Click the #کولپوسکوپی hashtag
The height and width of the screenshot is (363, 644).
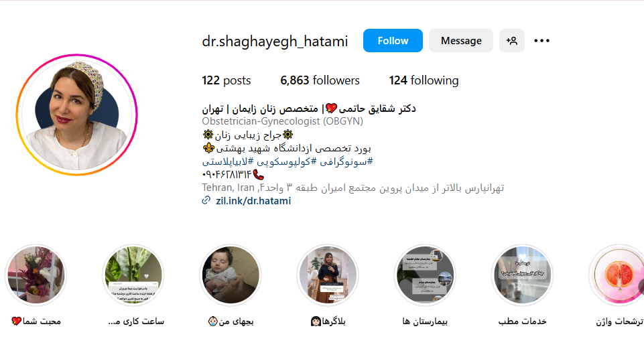click(287, 162)
